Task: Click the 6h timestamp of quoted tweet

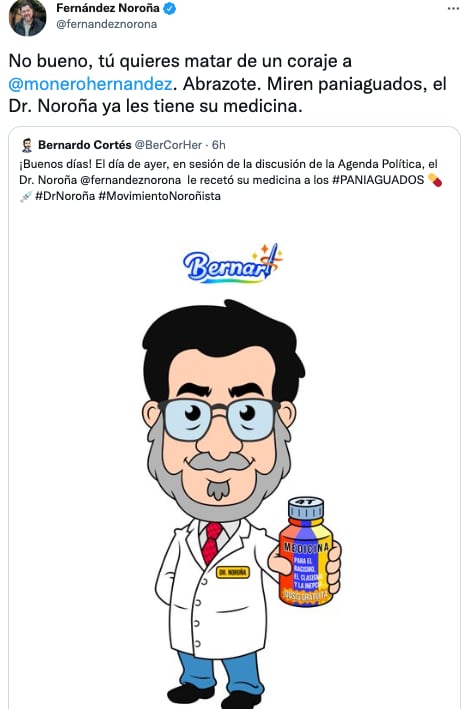Action: tap(218, 145)
